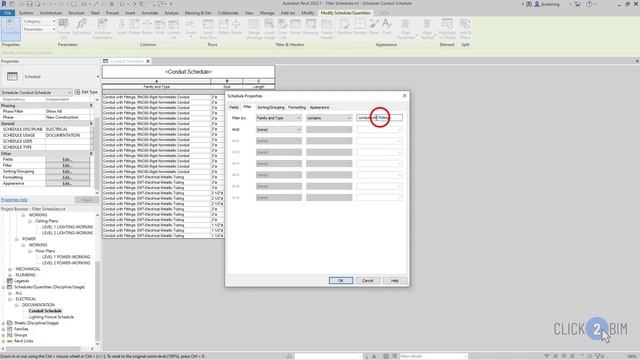Close the Schedule Properties dialog
640x360 pixels.
tap(404, 96)
